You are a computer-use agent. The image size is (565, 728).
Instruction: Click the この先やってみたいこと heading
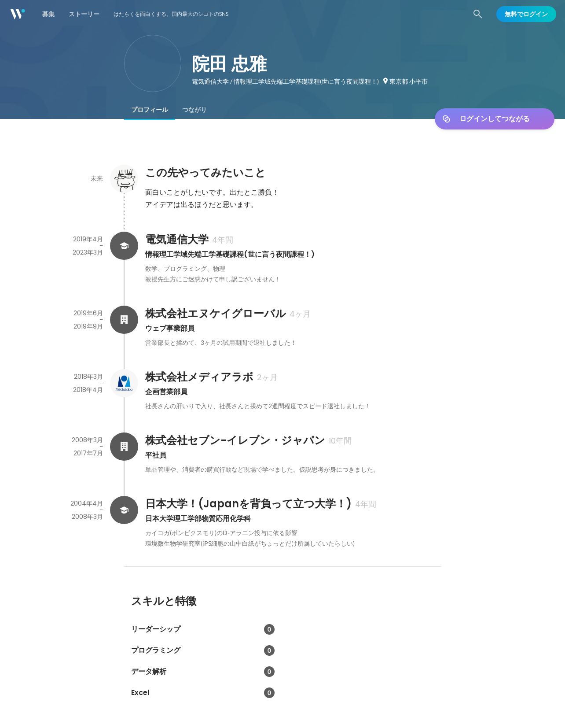click(205, 173)
